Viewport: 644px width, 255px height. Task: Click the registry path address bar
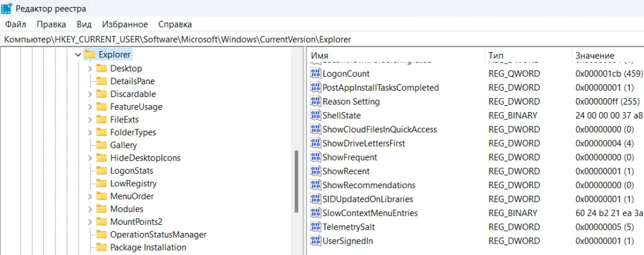(322, 40)
